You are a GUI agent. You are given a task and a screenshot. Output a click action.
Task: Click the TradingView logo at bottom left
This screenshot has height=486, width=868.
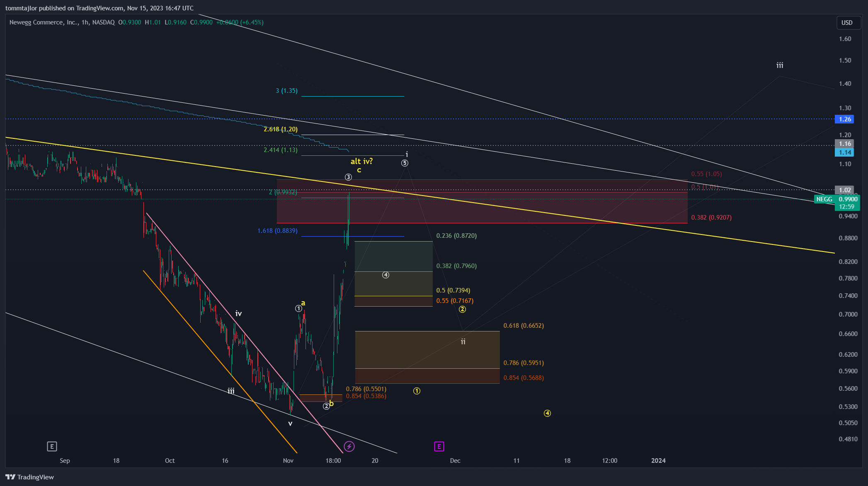pyautogui.click(x=30, y=477)
